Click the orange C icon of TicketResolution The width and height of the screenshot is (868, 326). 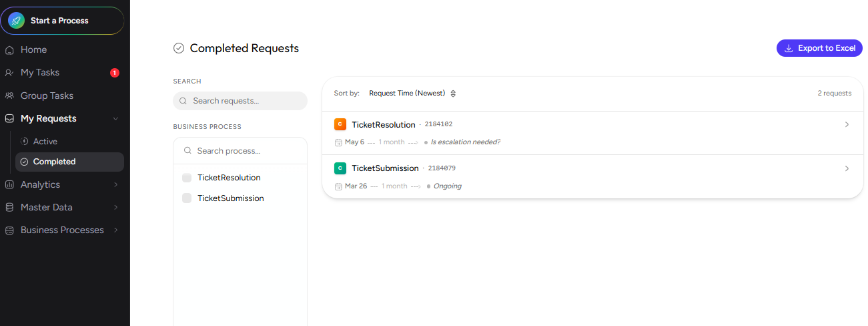(340, 124)
